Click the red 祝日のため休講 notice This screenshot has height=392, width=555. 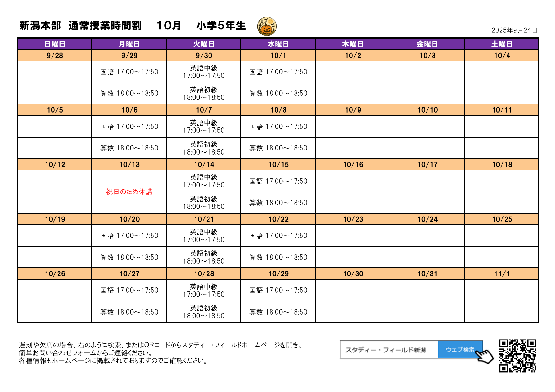pyautogui.click(x=129, y=192)
